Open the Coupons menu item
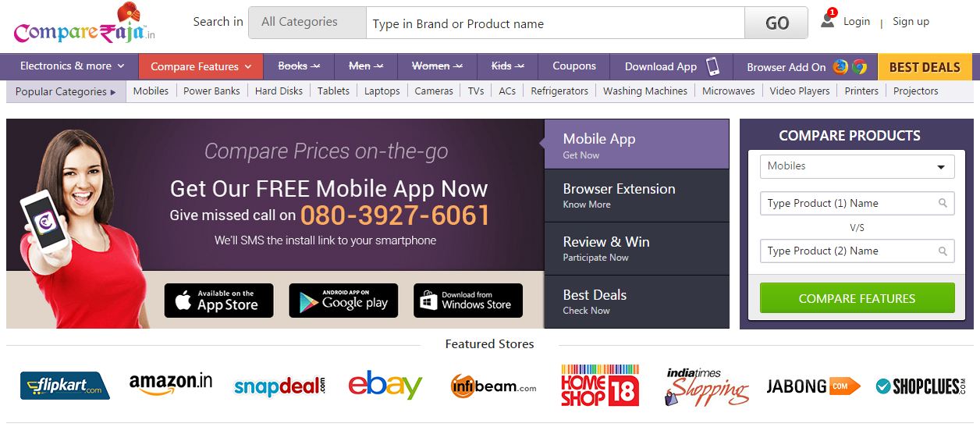Viewport: 980px width, 427px height. pyautogui.click(x=574, y=66)
